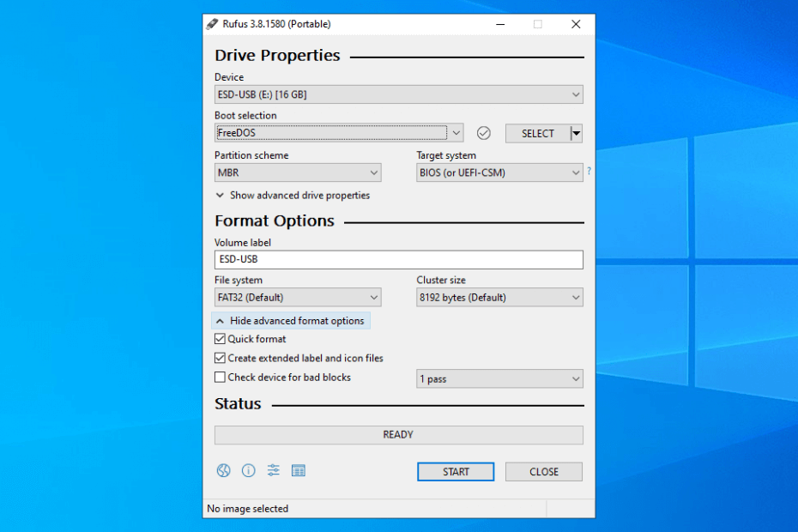Open the SELECT button's split arrow

click(x=577, y=133)
